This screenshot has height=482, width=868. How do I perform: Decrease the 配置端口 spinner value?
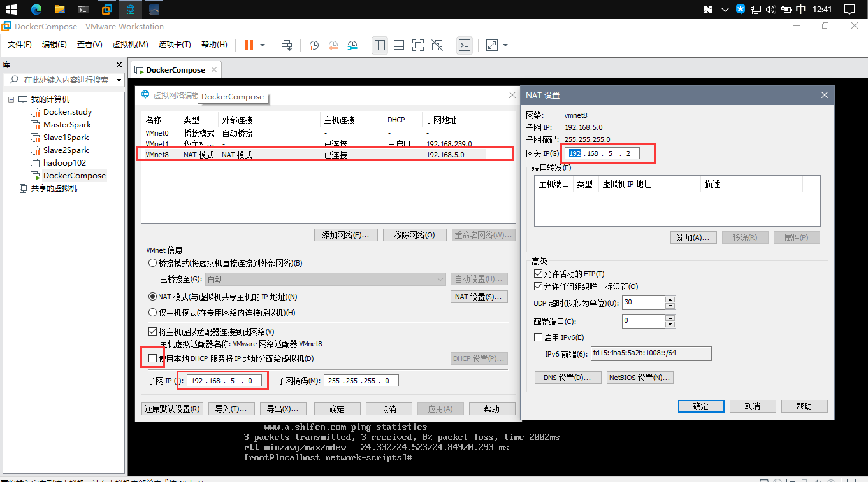coord(670,325)
